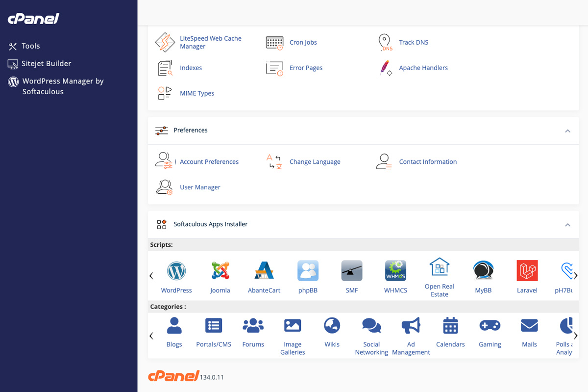The image size is (588, 392).
Task: Show previous categories with left arrow
Action: point(151,336)
